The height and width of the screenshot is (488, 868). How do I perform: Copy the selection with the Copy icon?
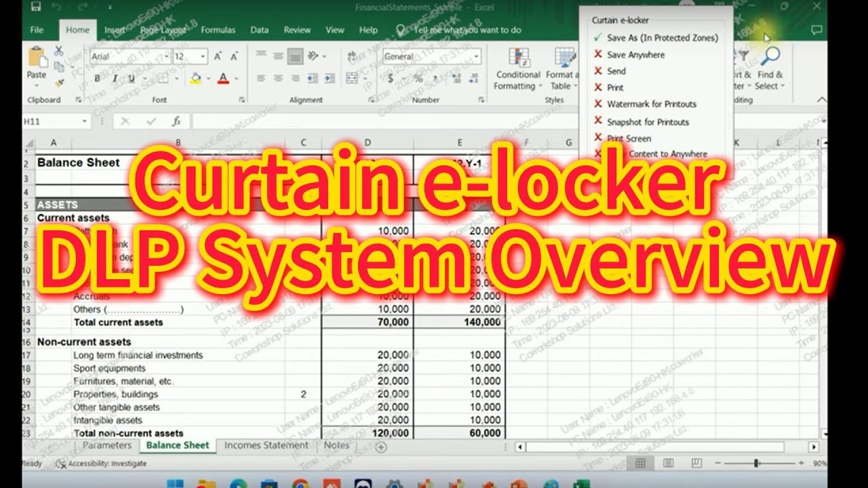pos(59,66)
